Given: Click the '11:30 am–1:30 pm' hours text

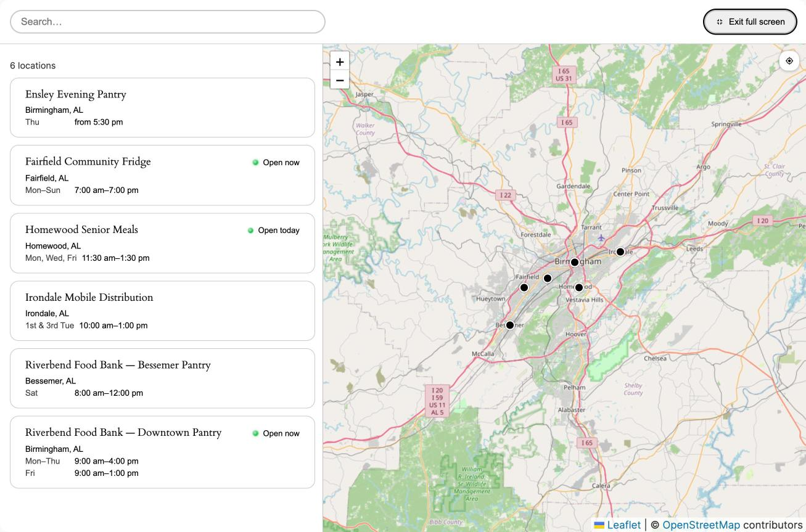Looking at the screenshot, I should tap(116, 258).
